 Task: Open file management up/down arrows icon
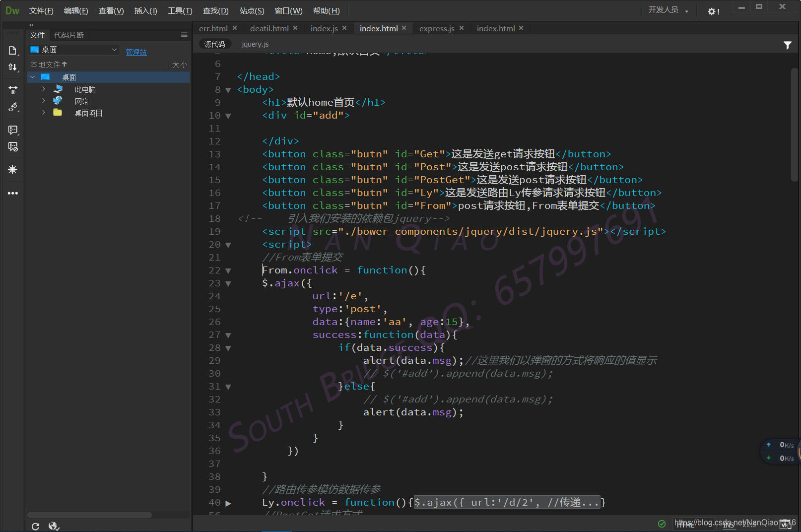pyautogui.click(x=13, y=67)
